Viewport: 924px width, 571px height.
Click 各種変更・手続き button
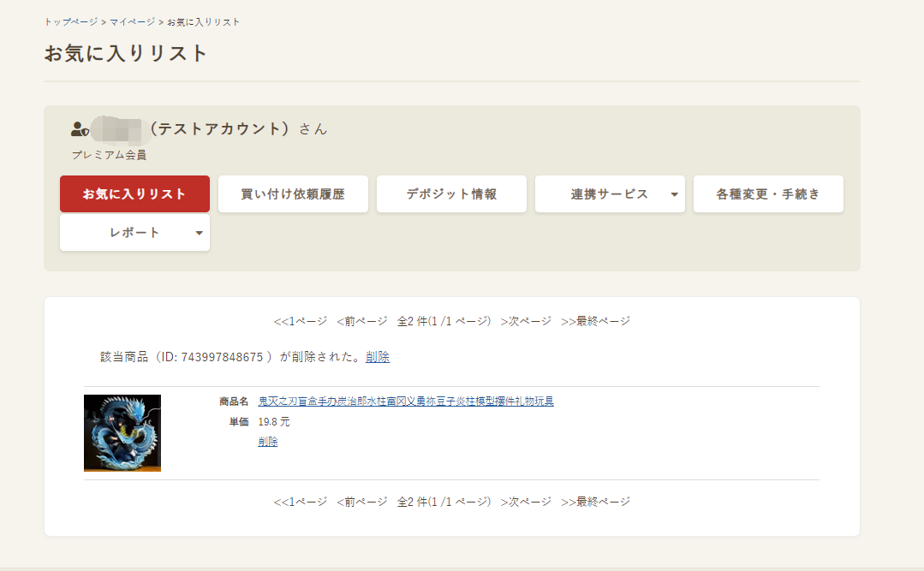pos(767,193)
